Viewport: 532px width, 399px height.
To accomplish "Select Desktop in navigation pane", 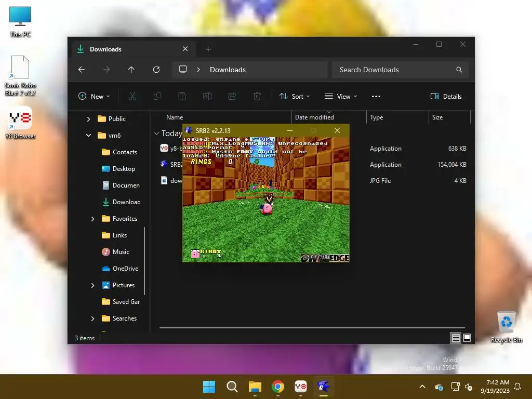I will point(118,169).
